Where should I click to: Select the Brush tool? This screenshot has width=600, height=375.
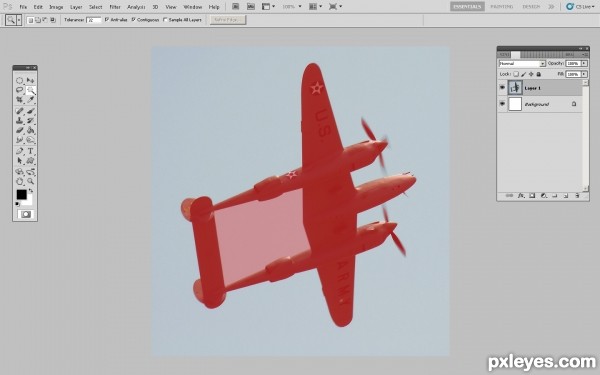pyautogui.click(x=31, y=111)
